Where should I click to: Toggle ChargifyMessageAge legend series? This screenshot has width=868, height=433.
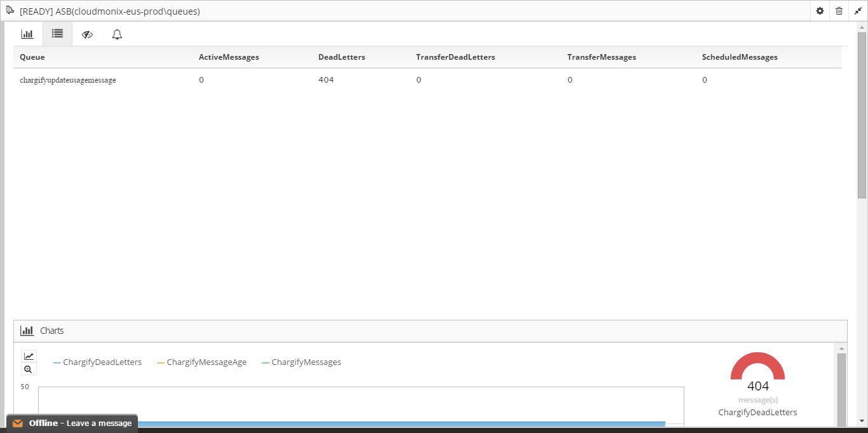tap(202, 362)
